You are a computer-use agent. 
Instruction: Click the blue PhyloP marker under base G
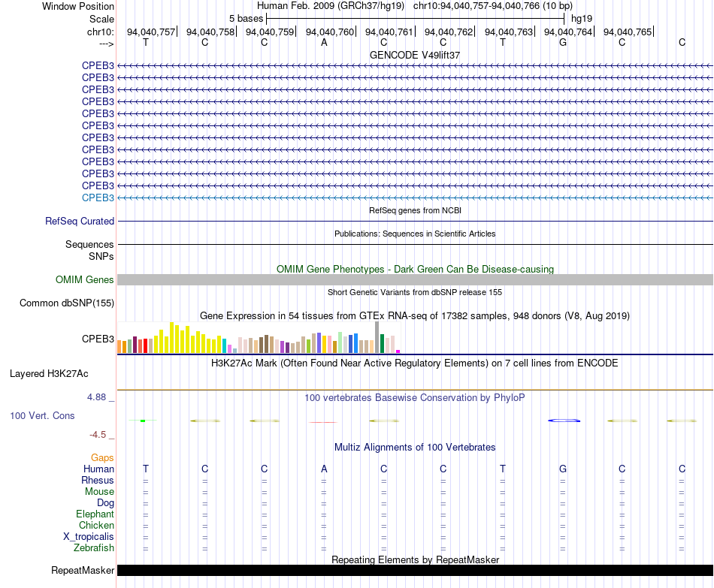tap(564, 421)
